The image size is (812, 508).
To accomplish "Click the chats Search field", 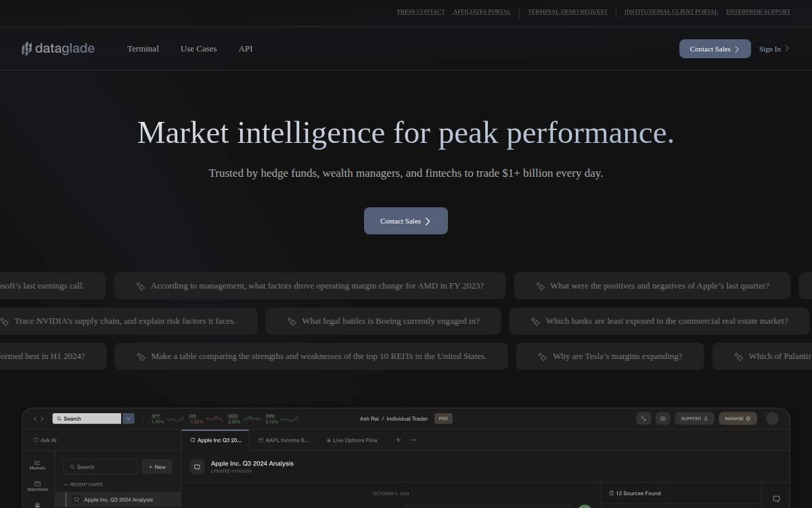I will point(100,467).
